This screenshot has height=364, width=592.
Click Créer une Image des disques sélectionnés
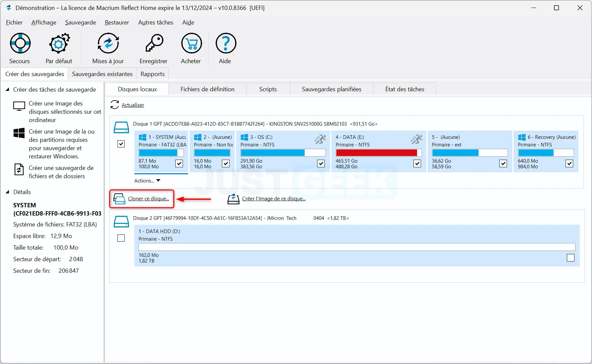click(x=65, y=112)
